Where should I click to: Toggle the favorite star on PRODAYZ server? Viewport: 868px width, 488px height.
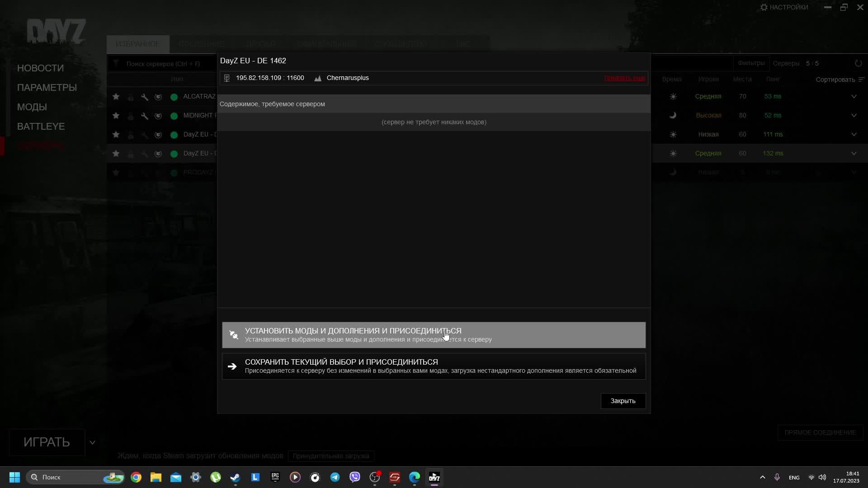pos(116,173)
